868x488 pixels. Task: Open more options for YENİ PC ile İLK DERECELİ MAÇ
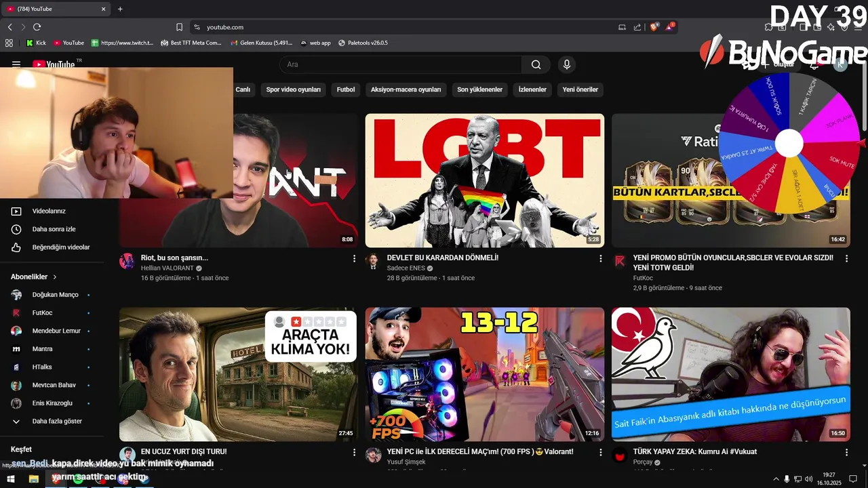tap(600, 452)
